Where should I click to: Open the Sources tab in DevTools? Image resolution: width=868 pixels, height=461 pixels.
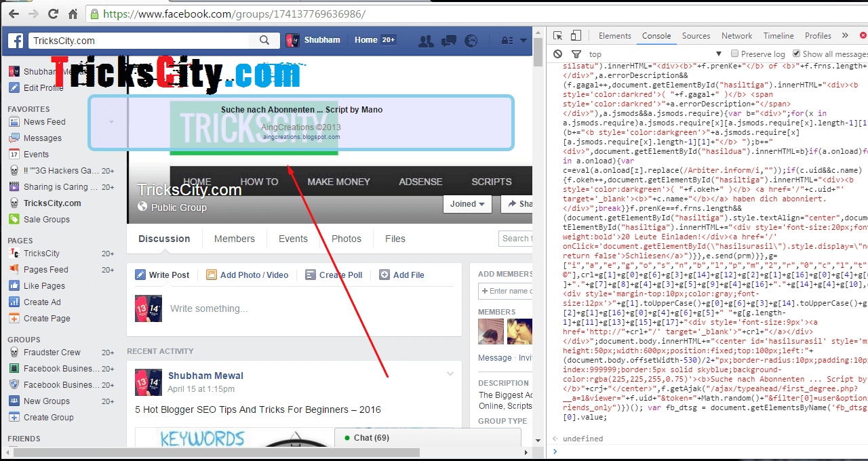pos(696,36)
